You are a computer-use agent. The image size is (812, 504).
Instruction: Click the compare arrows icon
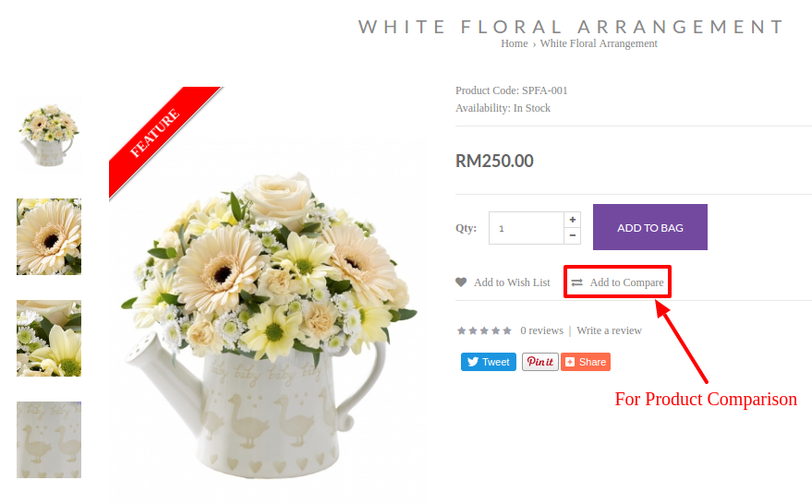click(576, 282)
